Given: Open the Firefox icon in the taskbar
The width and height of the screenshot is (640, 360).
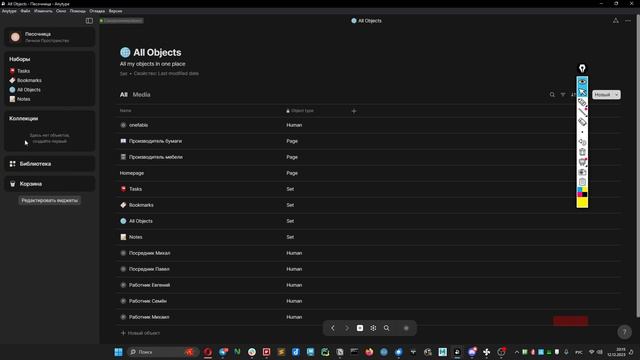Looking at the screenshot, I should point(369,352).
